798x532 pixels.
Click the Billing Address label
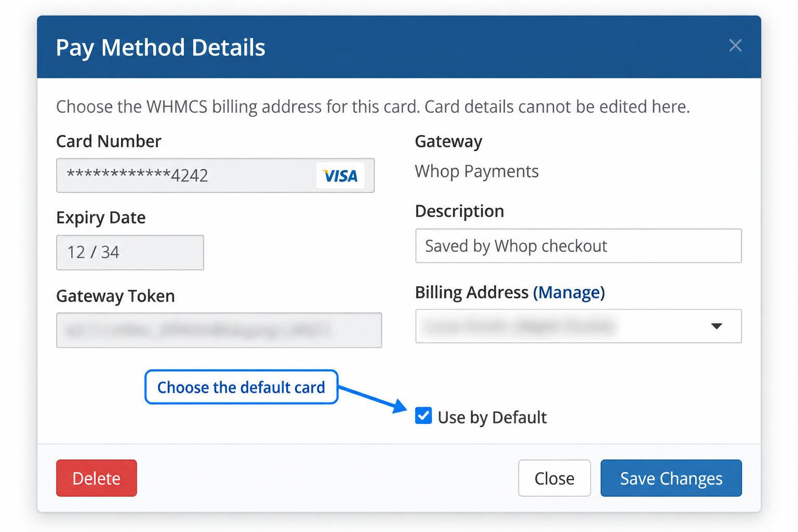pyautogui.click(x=471, y=292)
